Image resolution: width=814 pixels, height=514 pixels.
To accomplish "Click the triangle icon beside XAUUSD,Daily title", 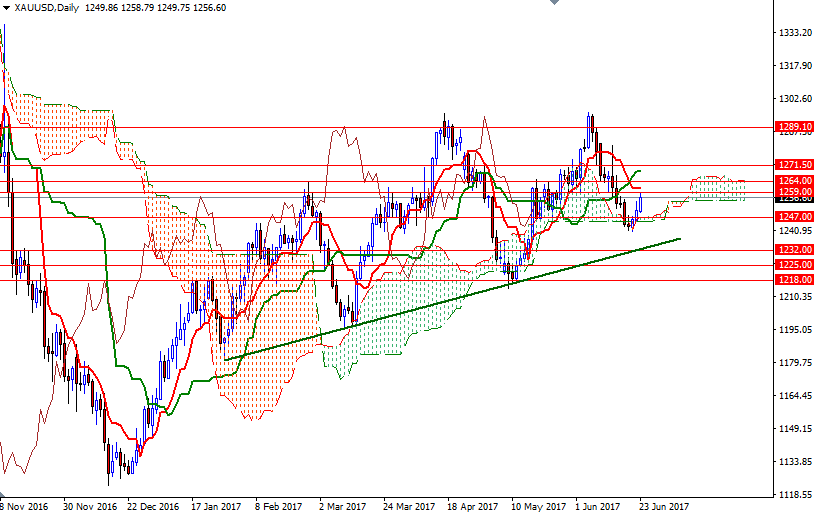I will 6,7.
